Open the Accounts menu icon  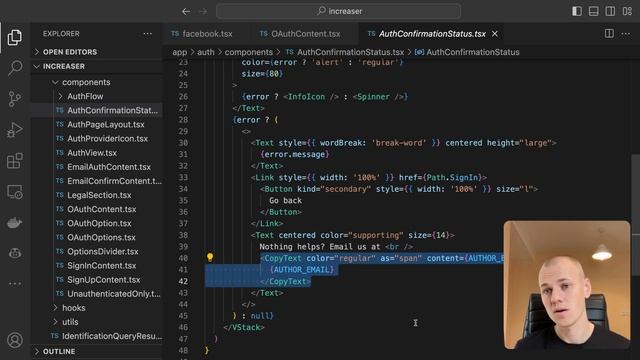click(15, 340)
